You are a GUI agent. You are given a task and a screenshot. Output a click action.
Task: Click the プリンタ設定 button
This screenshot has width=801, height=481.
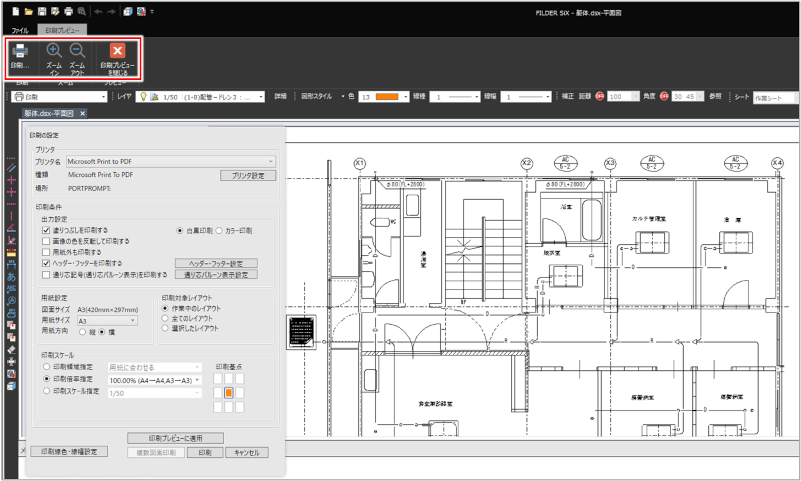[247, 175]
